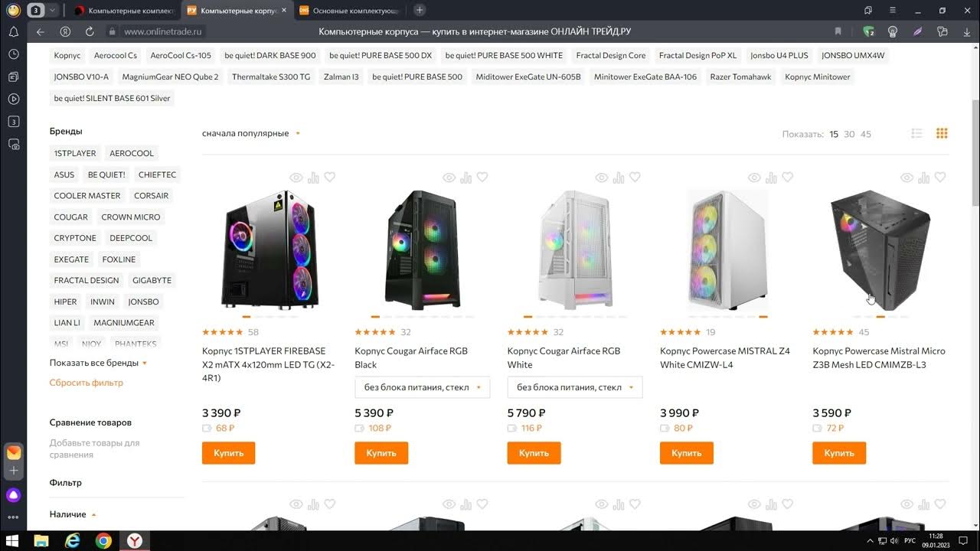Click the bookmark icon in address bar
980x551 pixels.
point(838,31)
